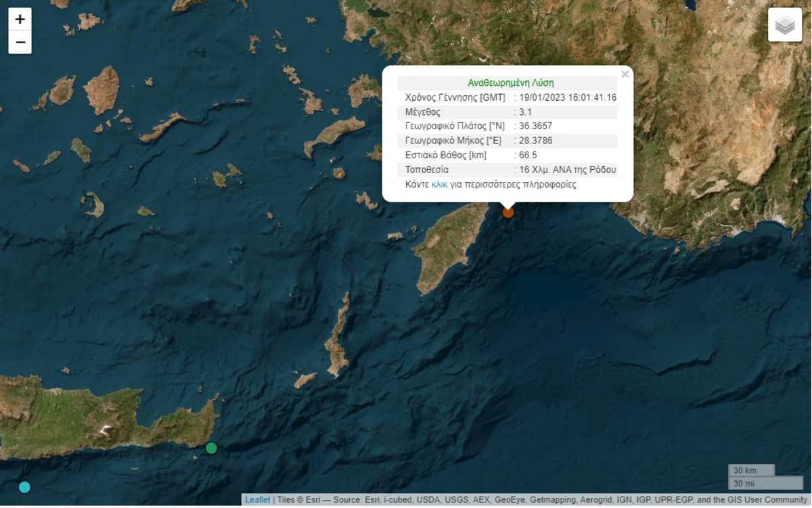Open the map layers control
The image size is (812, 508).
785,25
